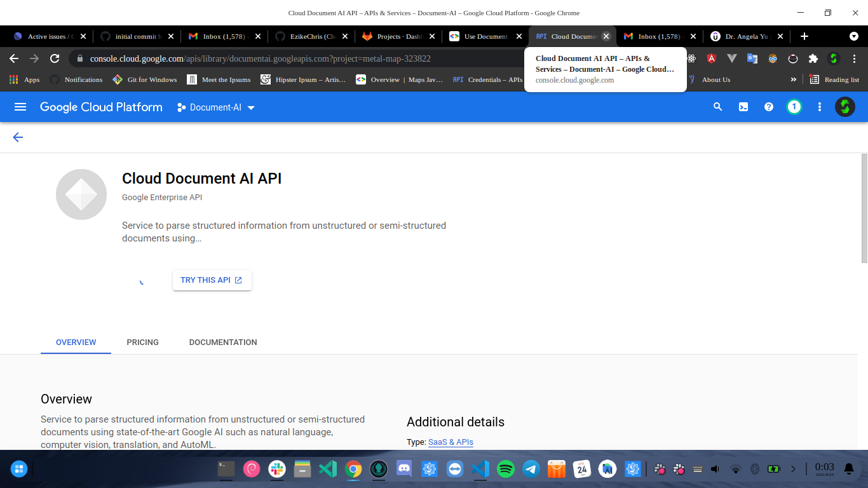Expand the taskbar system tray arrow
Image resolution: width=868 pixels, height=488 pixels.
point(793,470)
